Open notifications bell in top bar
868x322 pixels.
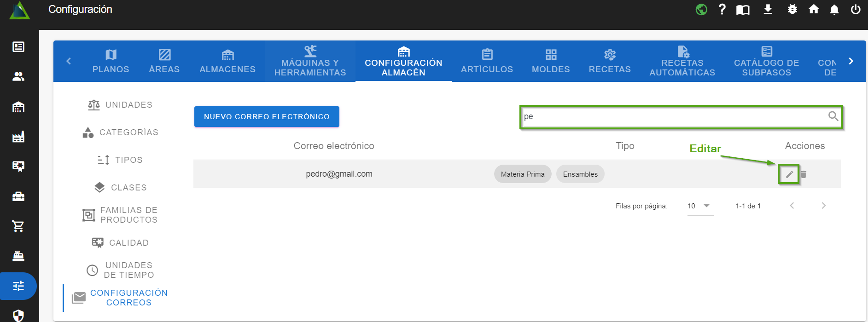(x=834, y=10)
